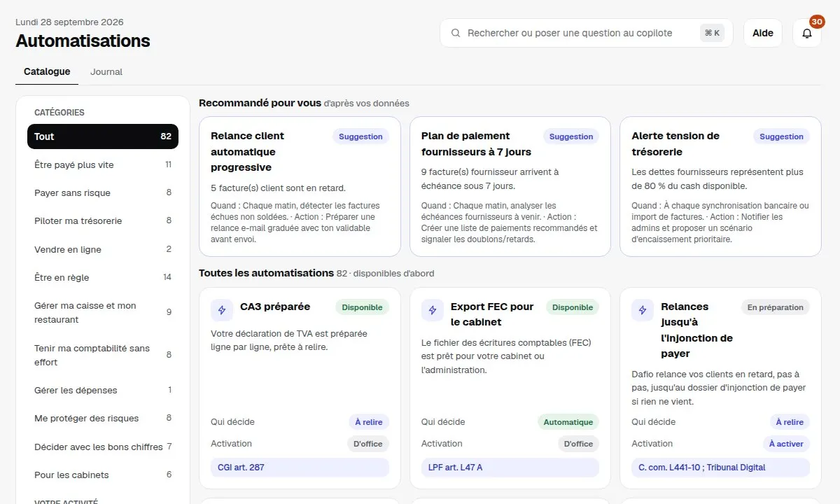Click the À activer badge
Image resolution: width=840 pixels, height=504 pixels.
(x=786, y=444)
